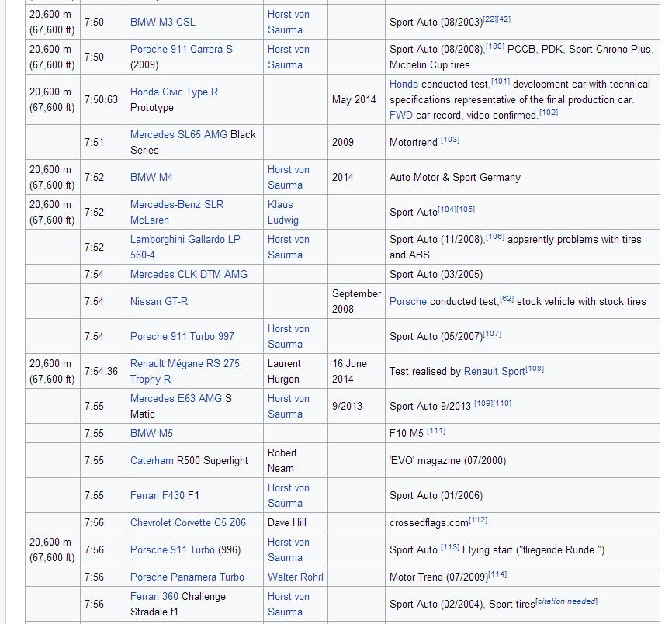This screenshot has width=672, height=624.
Task: Open citation reference [102]
Action: (549, 113)
